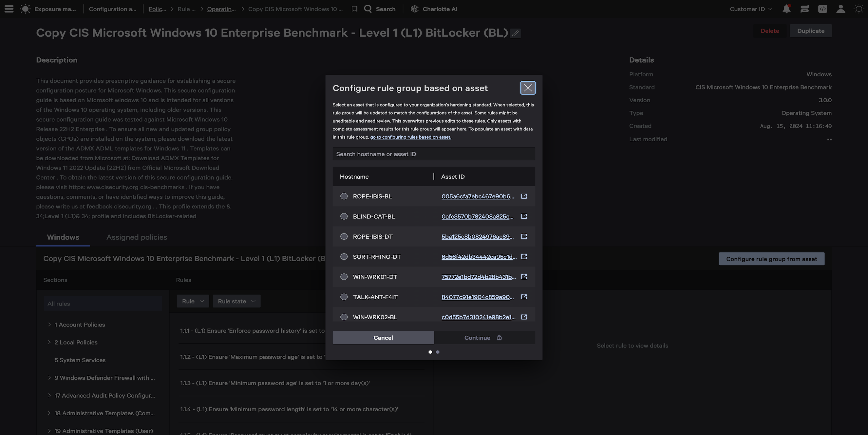This screenshot has height=435, width=868.
Task: Delete this rule group
Action: click(770, 31)
